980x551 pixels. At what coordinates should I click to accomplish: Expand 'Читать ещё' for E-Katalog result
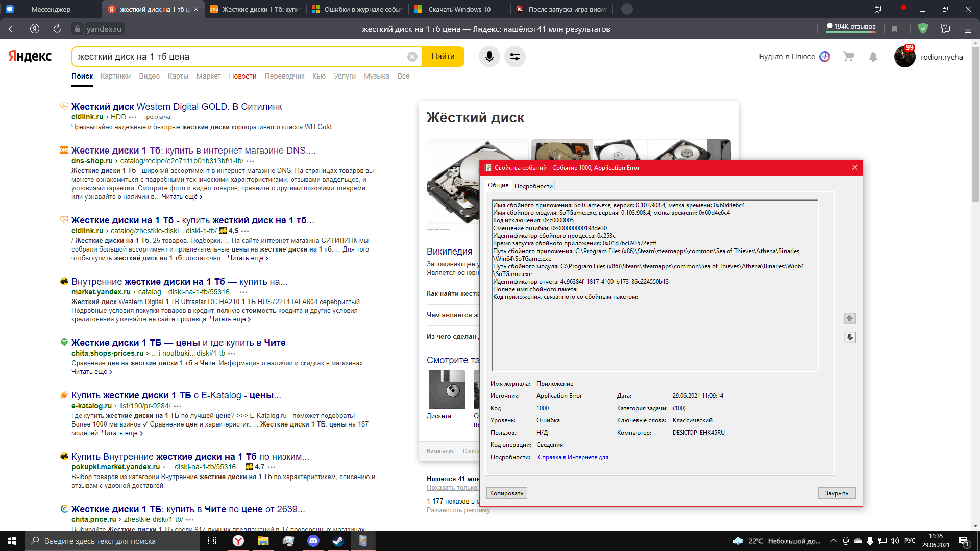122,433
